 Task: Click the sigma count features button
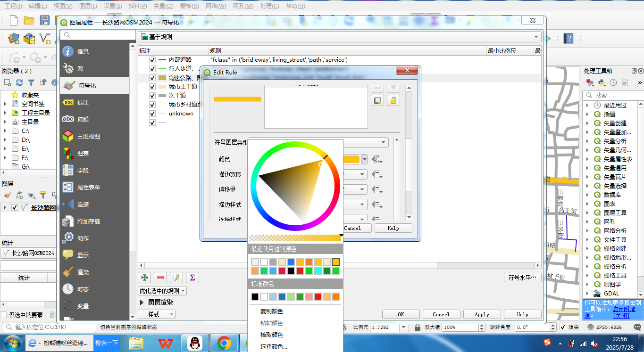192,277
